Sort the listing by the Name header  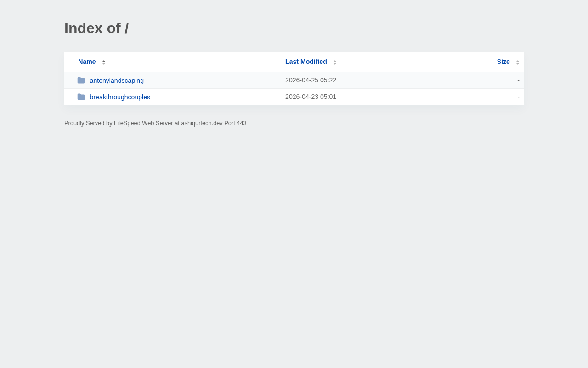tap(87, 62)
